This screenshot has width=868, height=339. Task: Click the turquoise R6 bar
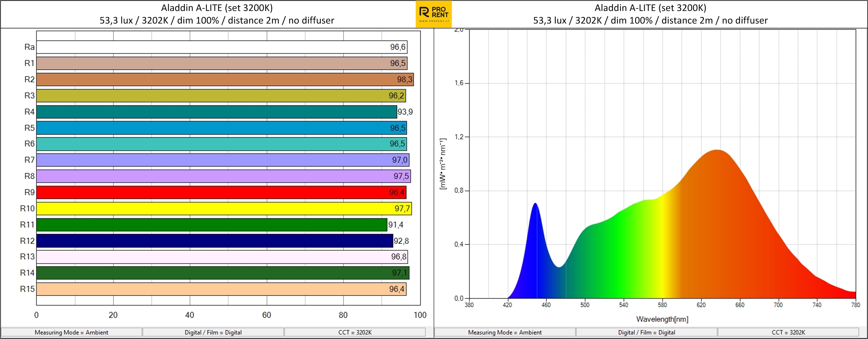click(x=222, y=144)
